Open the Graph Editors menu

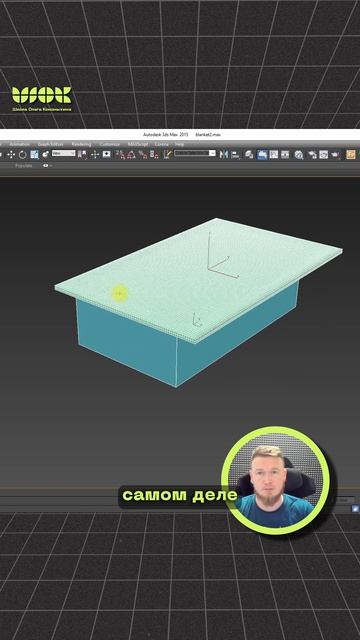(x=51, y=144)
